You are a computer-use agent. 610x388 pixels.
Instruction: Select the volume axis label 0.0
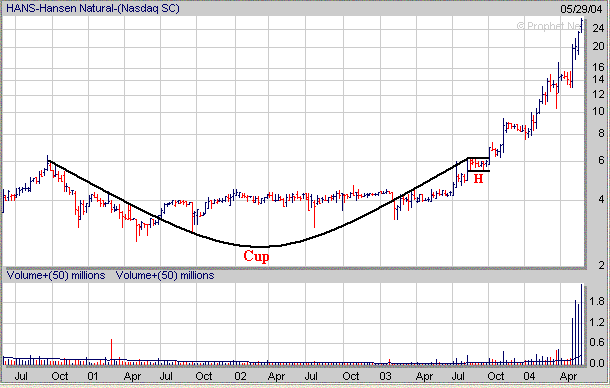point(597,363)
